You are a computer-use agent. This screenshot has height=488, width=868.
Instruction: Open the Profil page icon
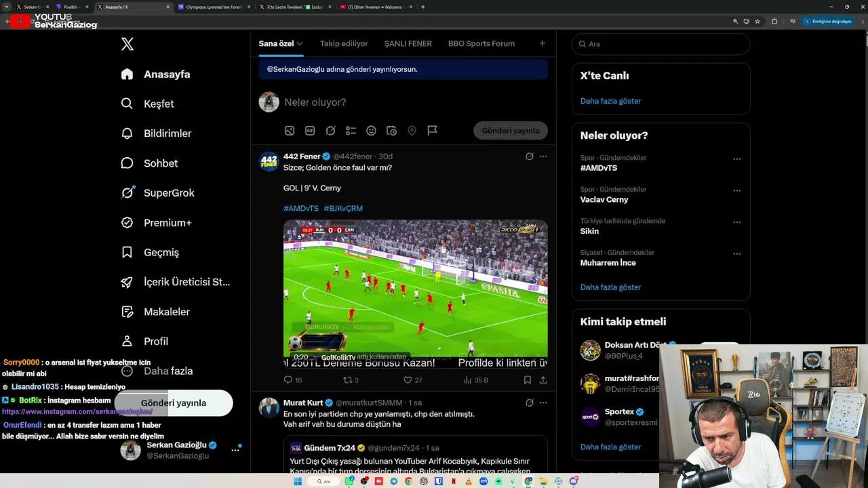pos(127,342)
